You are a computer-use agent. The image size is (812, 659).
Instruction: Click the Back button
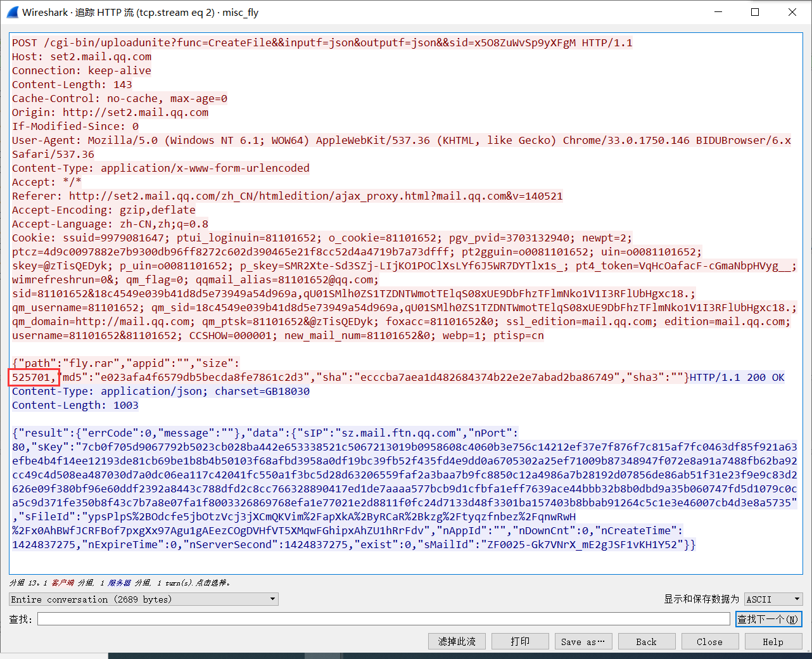click(647, 641)
